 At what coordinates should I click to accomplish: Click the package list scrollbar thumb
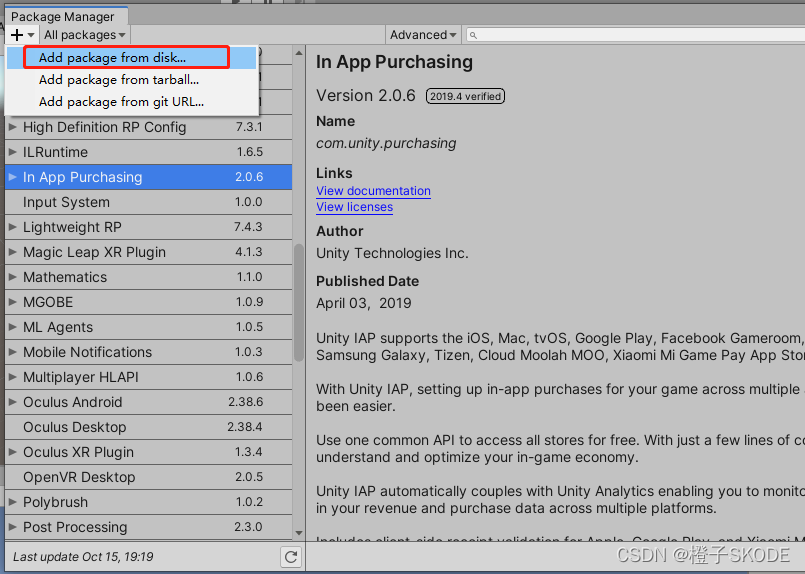298,303
